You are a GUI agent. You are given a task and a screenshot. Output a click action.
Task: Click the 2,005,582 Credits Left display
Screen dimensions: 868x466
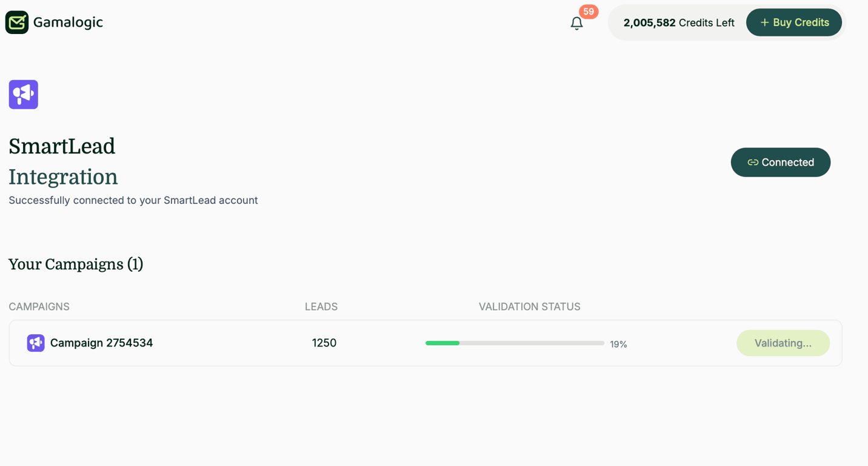[678, 22]
